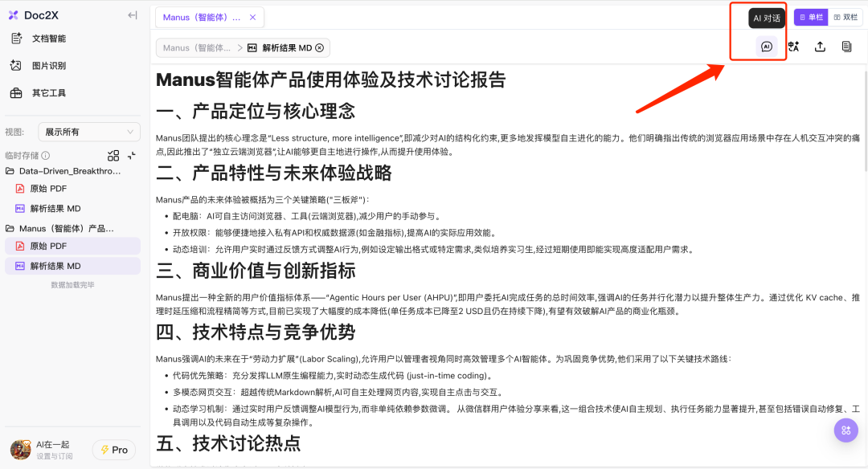
Task: Click Manus（智能体... in the breadcrumb
Action: (197, 48)
